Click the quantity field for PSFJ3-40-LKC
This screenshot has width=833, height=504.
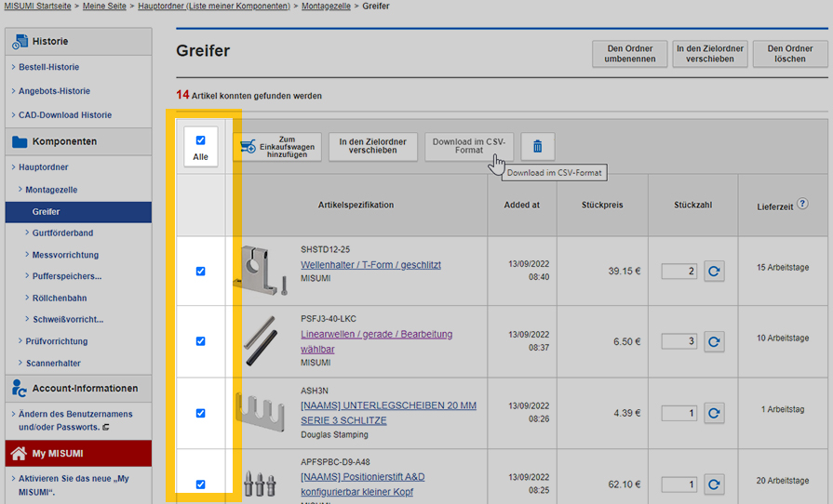pyautogui.click(x=678, y=341)
